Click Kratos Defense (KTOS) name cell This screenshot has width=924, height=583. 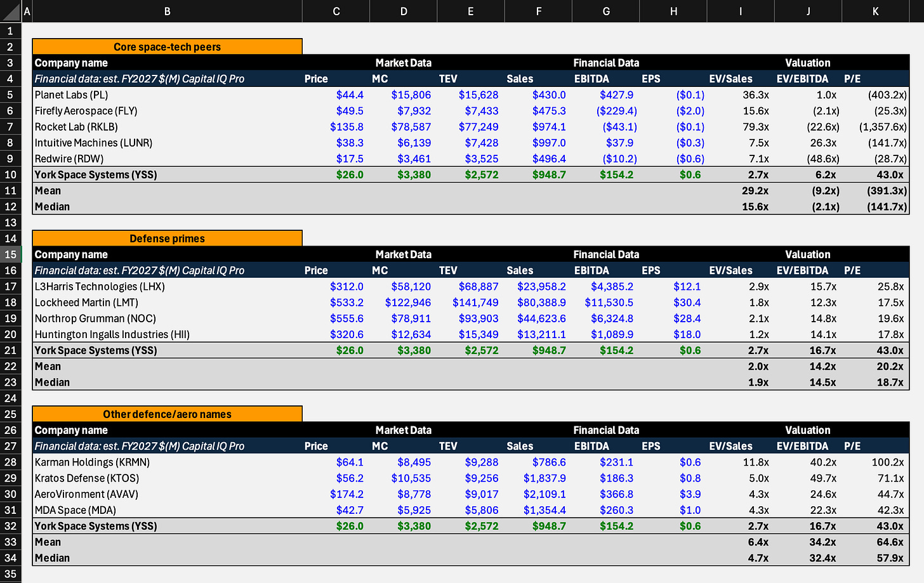point(168,478)
